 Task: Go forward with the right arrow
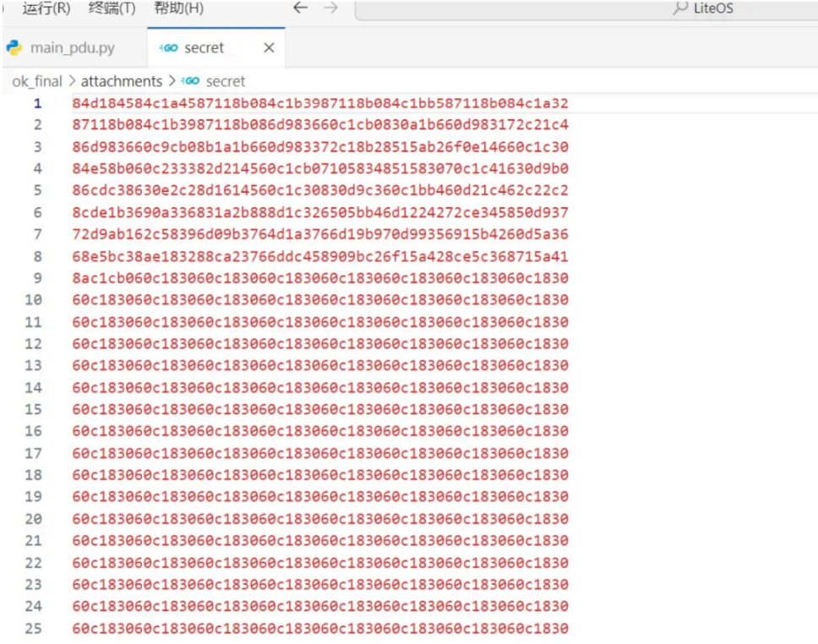click(330, 8)
